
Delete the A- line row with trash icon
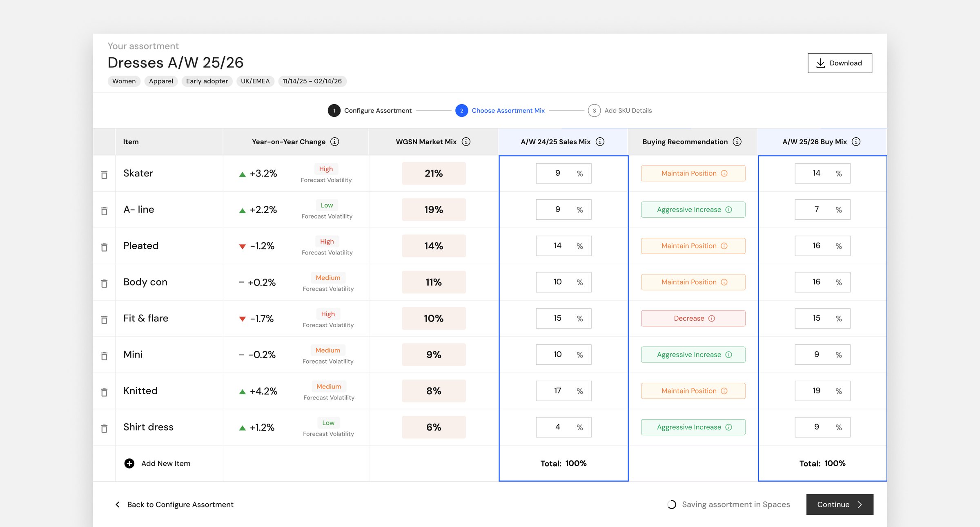(104, 211)
